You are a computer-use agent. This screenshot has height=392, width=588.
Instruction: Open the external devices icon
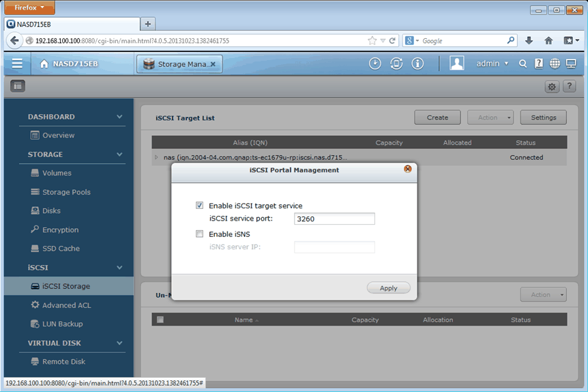(396, 64)
